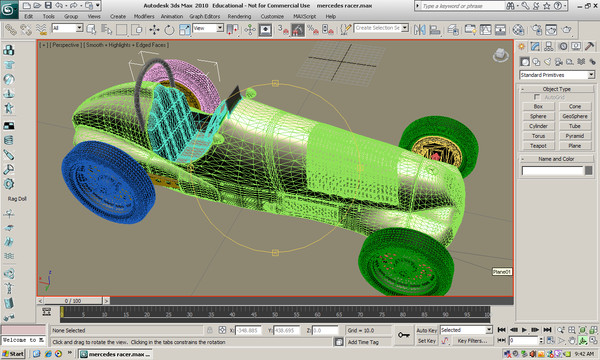600x360 pixels.
Task: Play the animation
Action: (525, 330)
